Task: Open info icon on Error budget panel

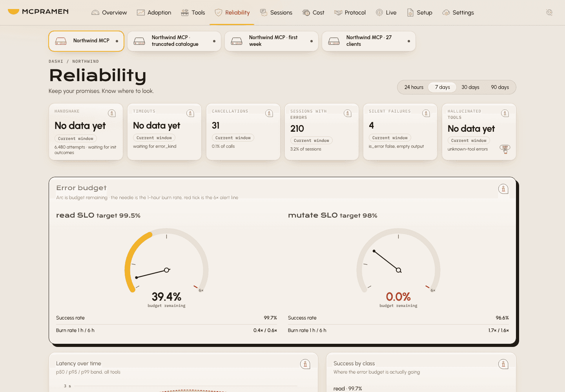Action: (503, 189)
